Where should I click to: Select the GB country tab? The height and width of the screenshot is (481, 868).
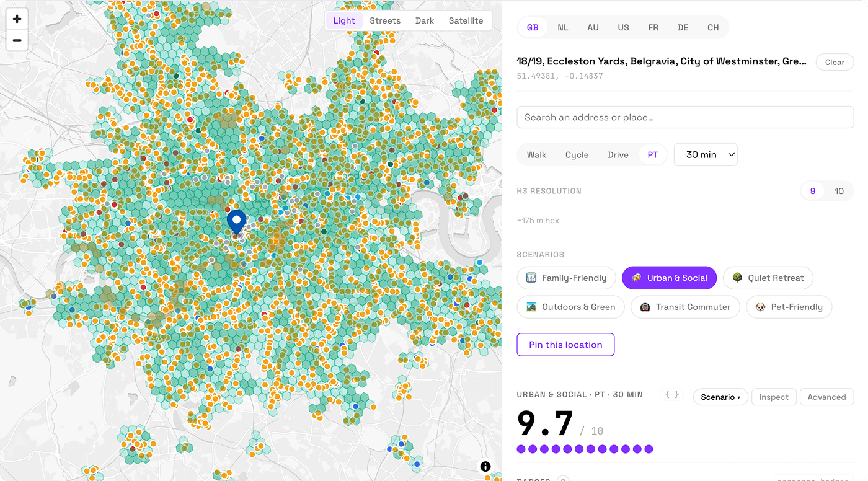point(533,27)
